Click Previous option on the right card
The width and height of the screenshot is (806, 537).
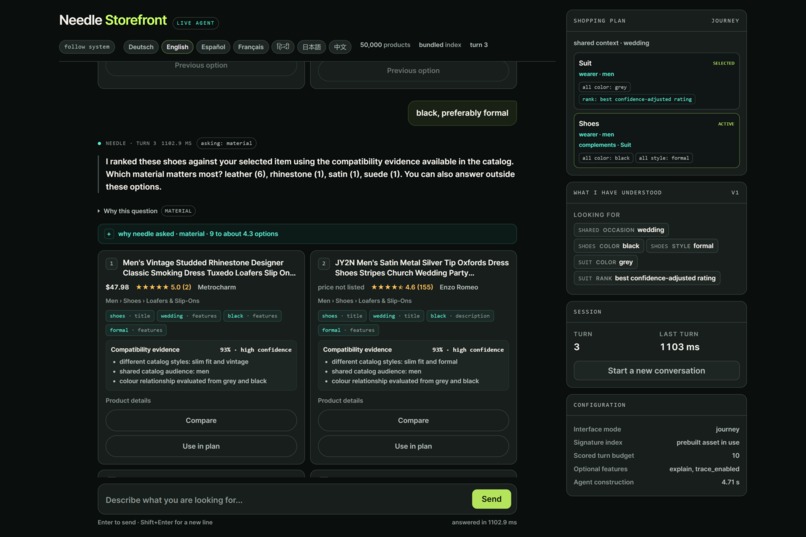(x=413, y=71)
